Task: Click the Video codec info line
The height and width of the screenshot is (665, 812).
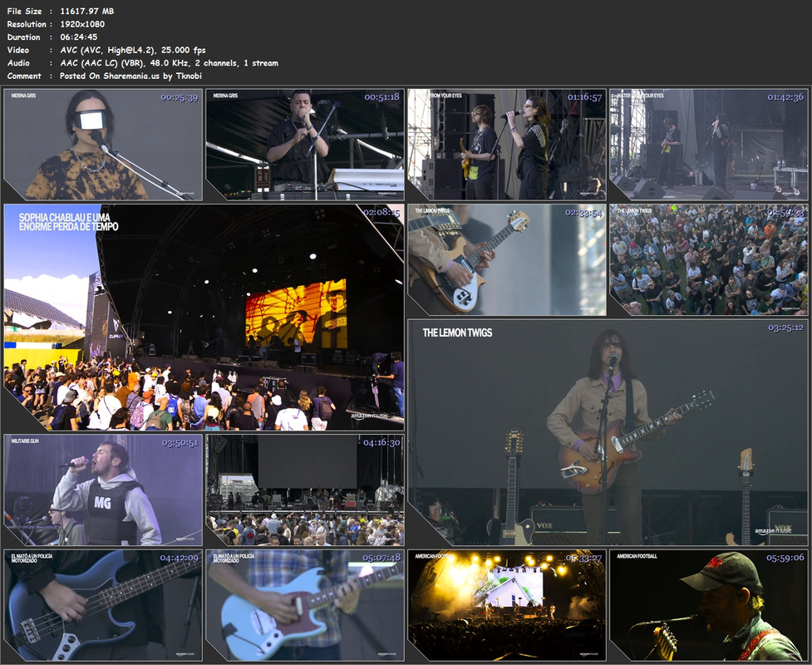Action: [133, 50]
